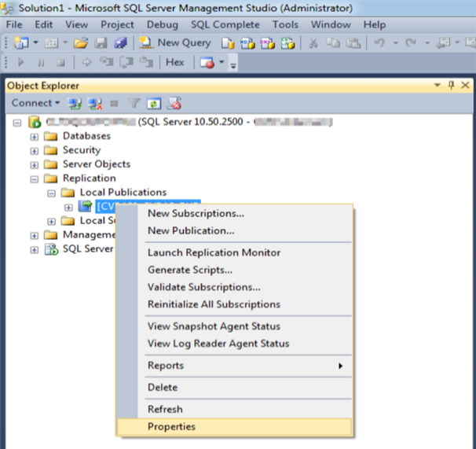
Task: Choose Properties from context menu
Action: coord(234,426)
